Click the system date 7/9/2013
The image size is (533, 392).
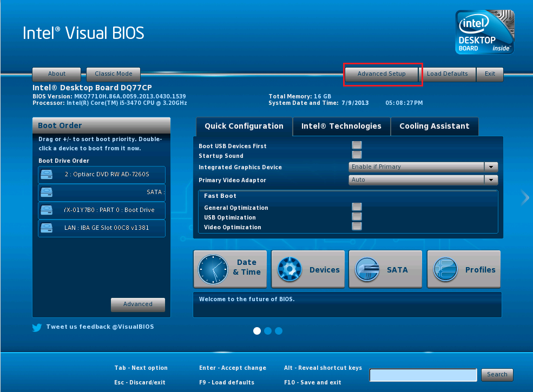(x=355, y=103)
